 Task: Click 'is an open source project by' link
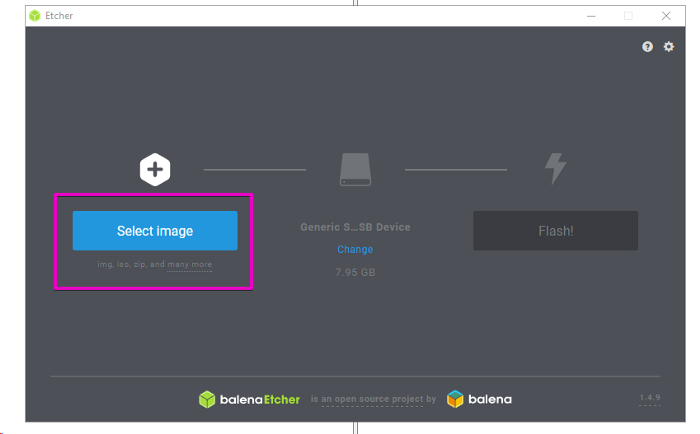tap(373, 399)
